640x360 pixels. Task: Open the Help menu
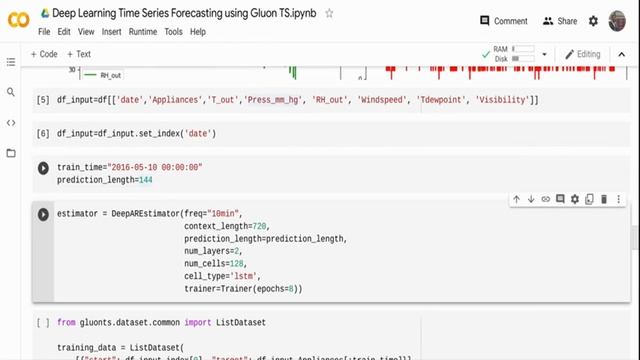[x=198, y=32]
